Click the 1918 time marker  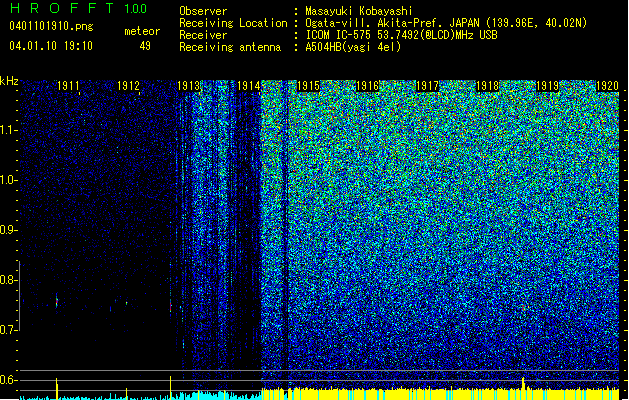[487, 86]
